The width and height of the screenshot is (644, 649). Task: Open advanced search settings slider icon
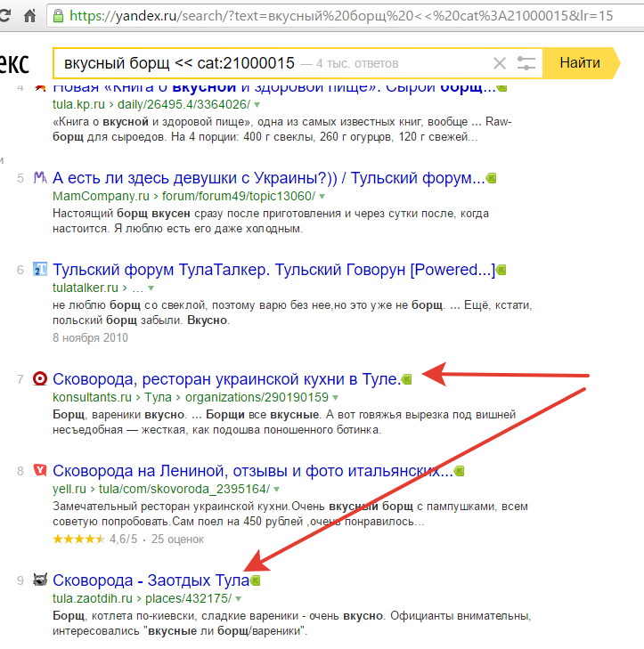tap(526, 63)
